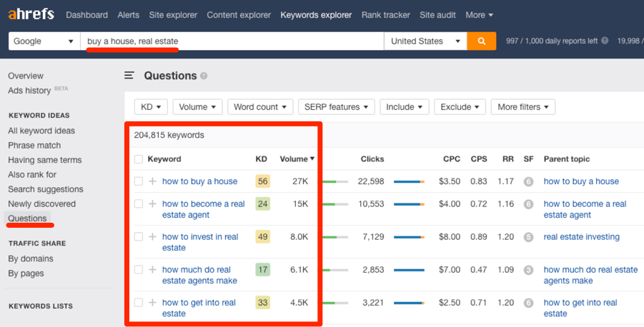Image resolution: width=644 pixels, height=327 pixels.
Task: Open the KD filter dropdown
Action: (x=151, y=107)
